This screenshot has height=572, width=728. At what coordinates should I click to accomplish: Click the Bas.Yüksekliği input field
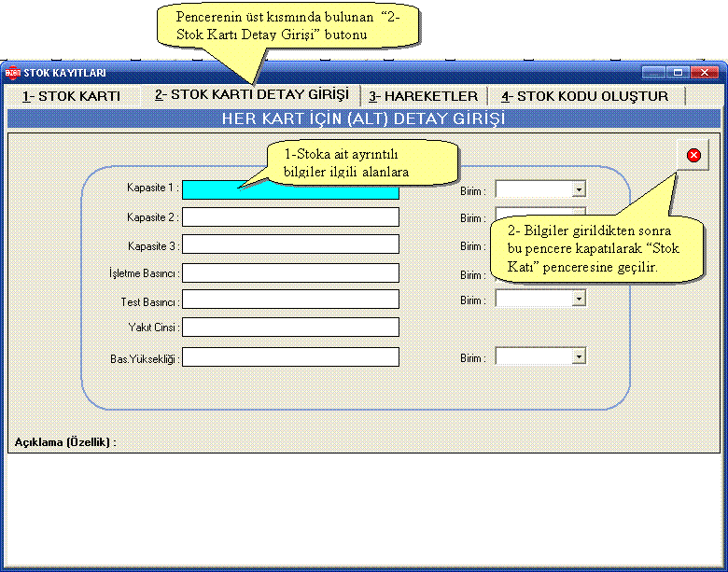pos(290,357)
